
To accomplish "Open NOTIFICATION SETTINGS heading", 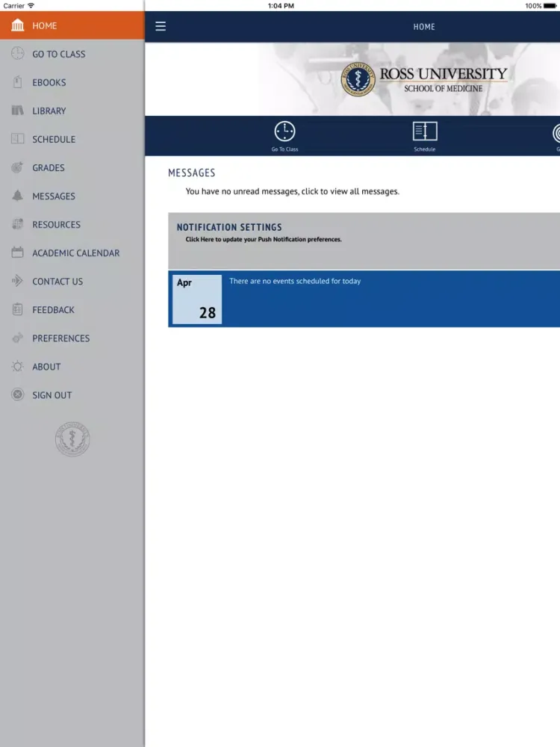I will (229, 227).
